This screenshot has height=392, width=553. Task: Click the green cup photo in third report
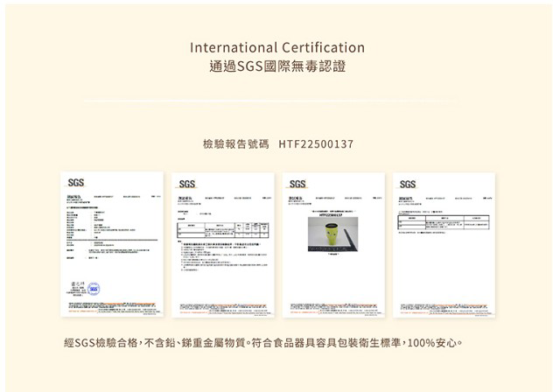point(332,234)
